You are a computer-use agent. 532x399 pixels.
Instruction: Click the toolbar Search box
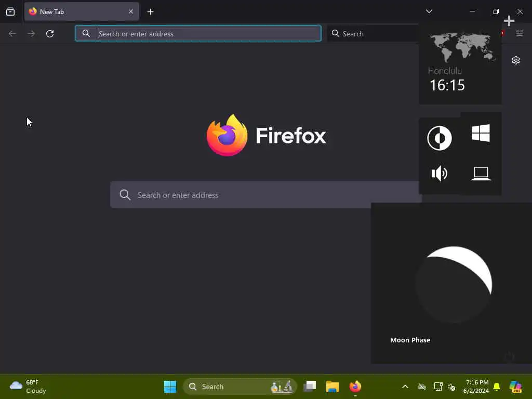(373, 34)
